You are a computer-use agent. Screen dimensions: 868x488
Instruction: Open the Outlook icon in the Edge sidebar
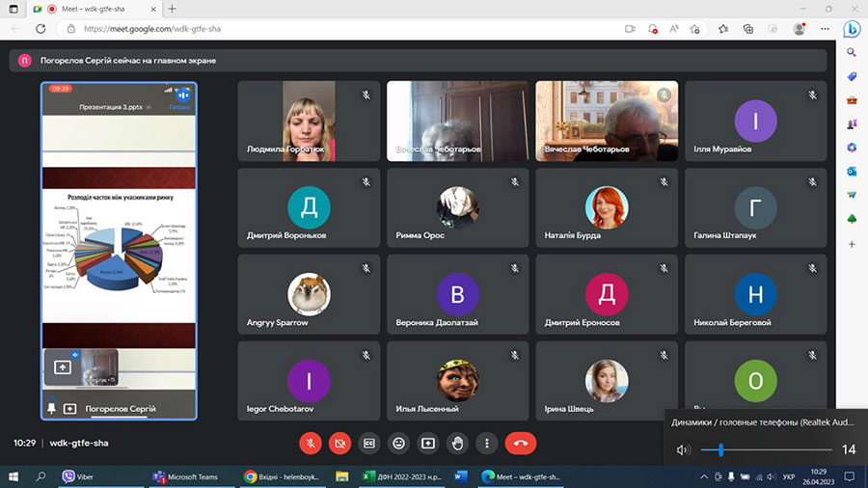852,172
